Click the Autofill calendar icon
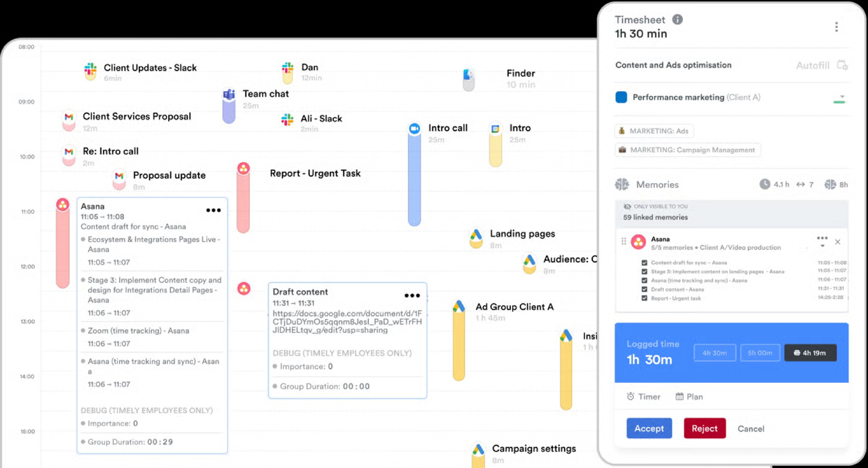 pos(842,65)
